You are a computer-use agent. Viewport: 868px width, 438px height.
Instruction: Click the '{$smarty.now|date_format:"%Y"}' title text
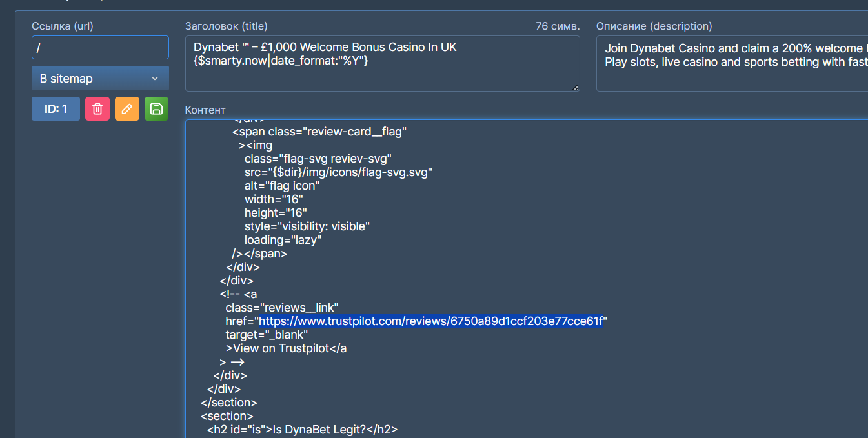281,61
